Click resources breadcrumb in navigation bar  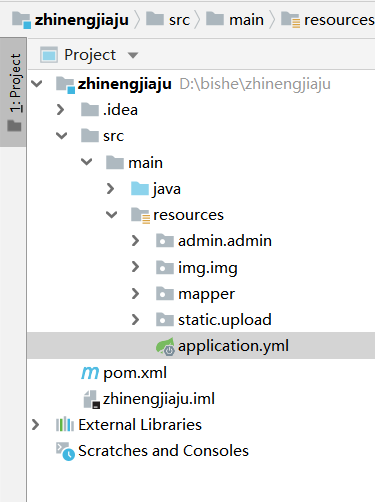(339, 20)
